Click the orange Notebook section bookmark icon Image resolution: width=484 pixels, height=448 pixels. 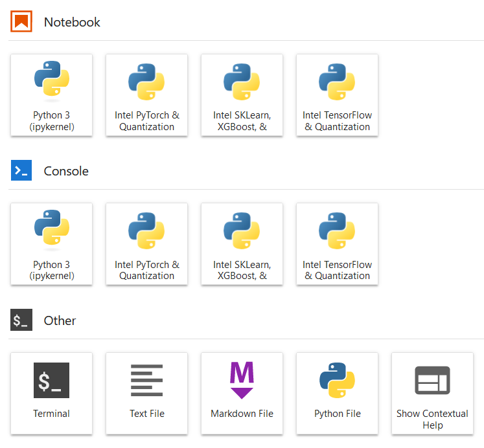pos(21,22)
